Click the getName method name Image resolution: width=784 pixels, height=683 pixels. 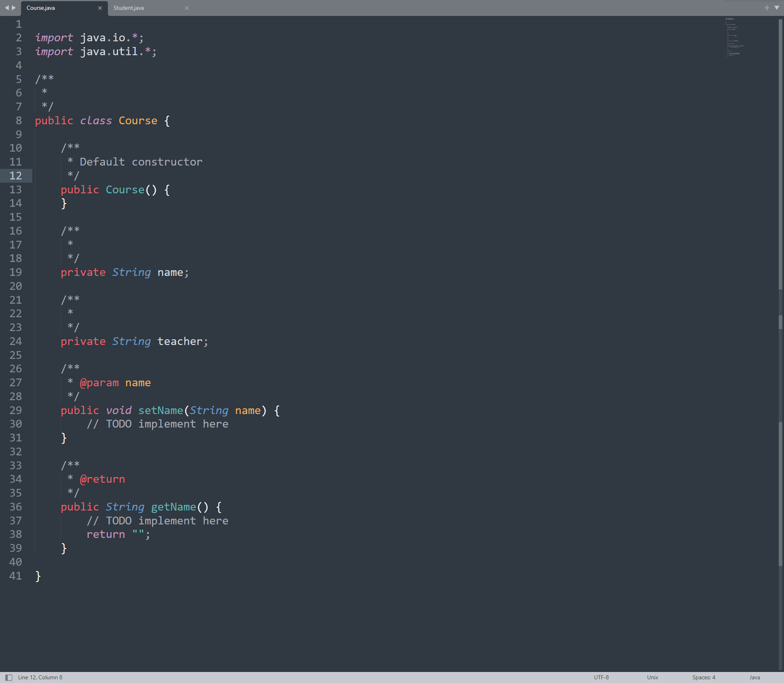(x=173, y=507)
